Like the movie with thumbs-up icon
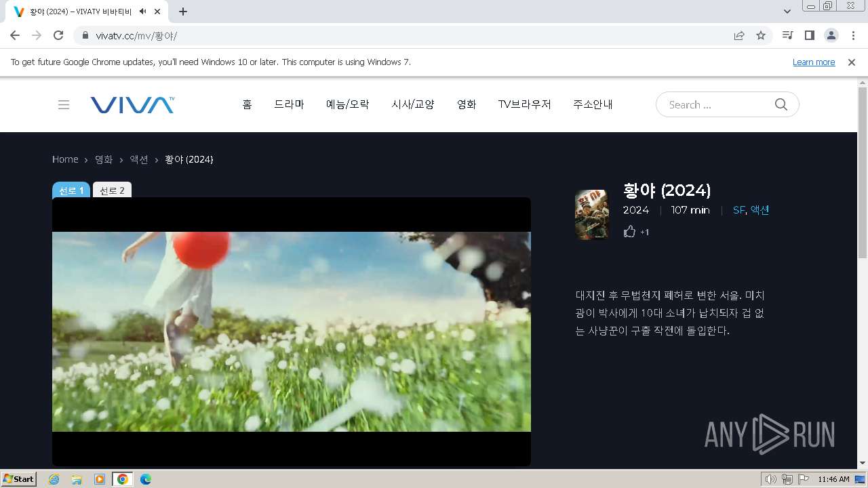868x488 pixels. click(629, 232)
